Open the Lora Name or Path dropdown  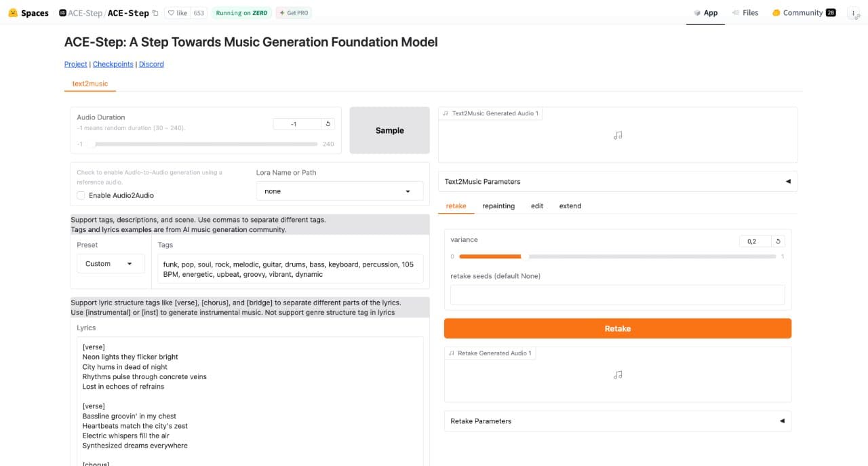tap(339, 191)
